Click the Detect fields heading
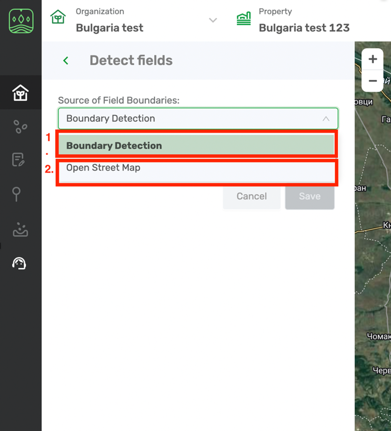The width and height of the screenshot is (391, 431). coord(131,60)
